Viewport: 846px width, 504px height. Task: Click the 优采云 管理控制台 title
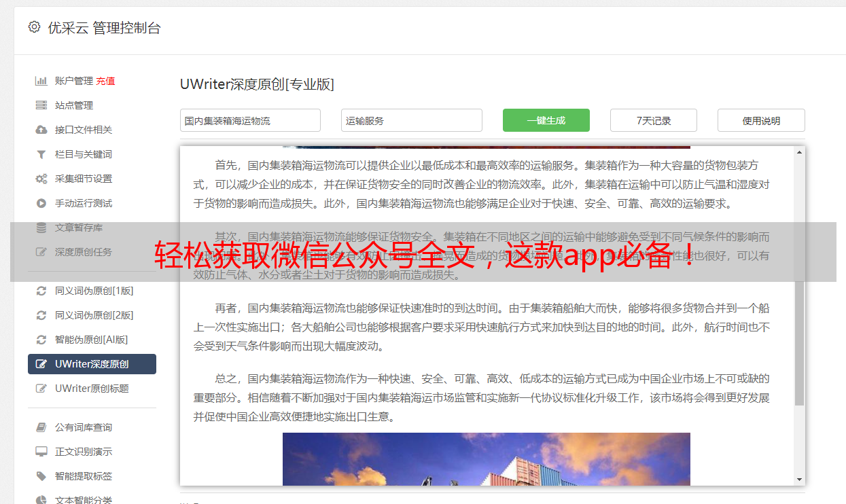[104, 28]
